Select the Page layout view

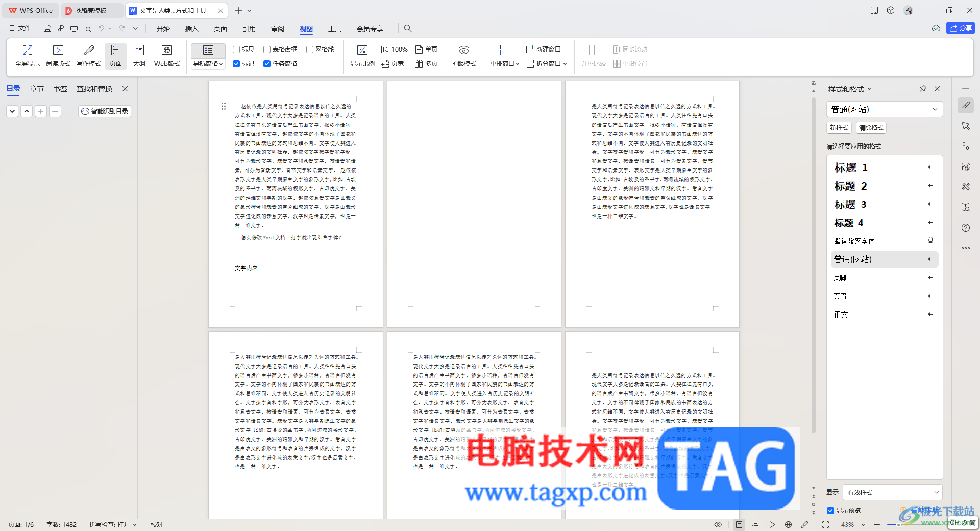(x=116, y=56)
